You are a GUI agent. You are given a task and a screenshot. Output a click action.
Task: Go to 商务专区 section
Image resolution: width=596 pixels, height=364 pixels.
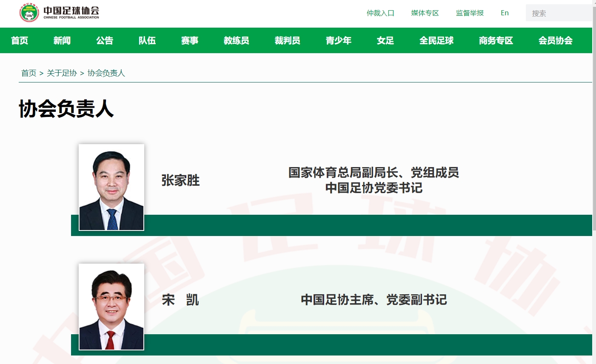[x=496, y=40]
